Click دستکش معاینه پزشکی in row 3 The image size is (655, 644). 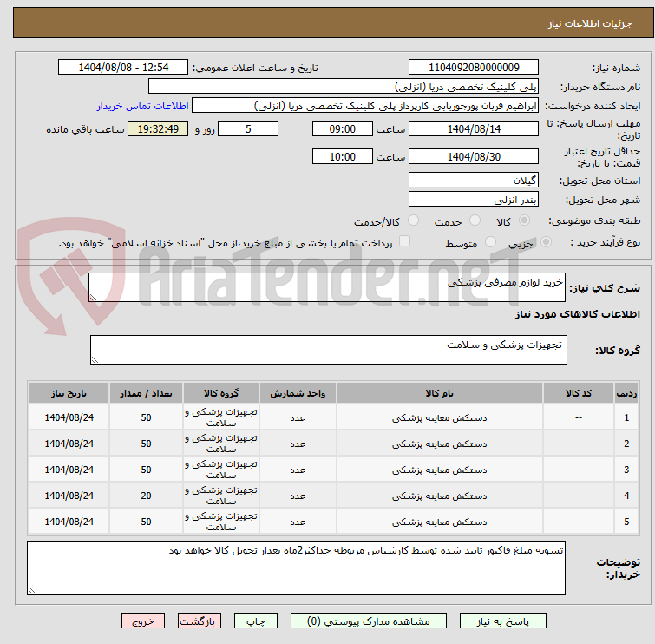[x=440, y=470]
